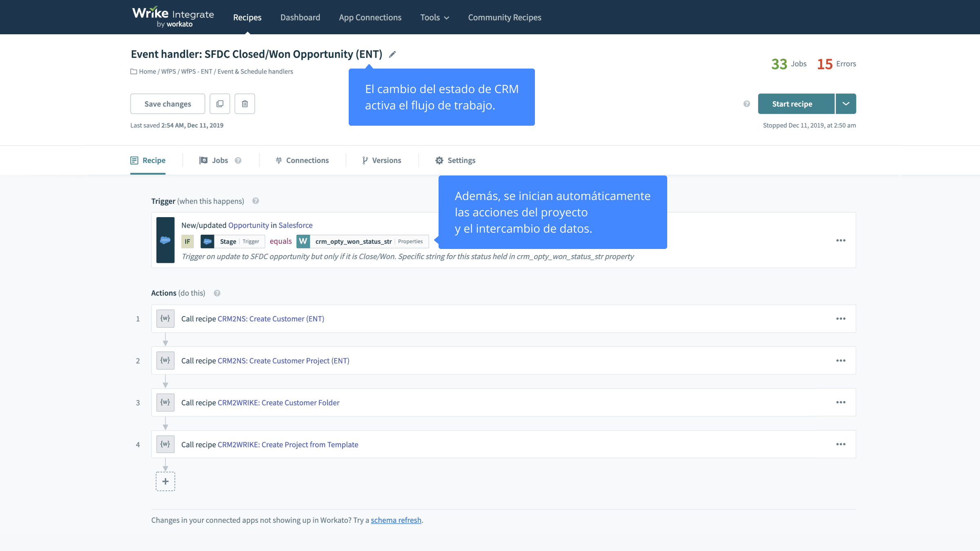This screenshot has height=551, width=980.
Task: View the 15 Errors count
Action: (837, 64)
